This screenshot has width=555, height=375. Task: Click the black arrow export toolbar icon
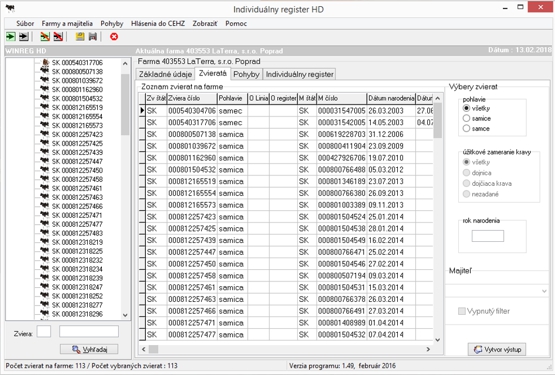(24, 36)
